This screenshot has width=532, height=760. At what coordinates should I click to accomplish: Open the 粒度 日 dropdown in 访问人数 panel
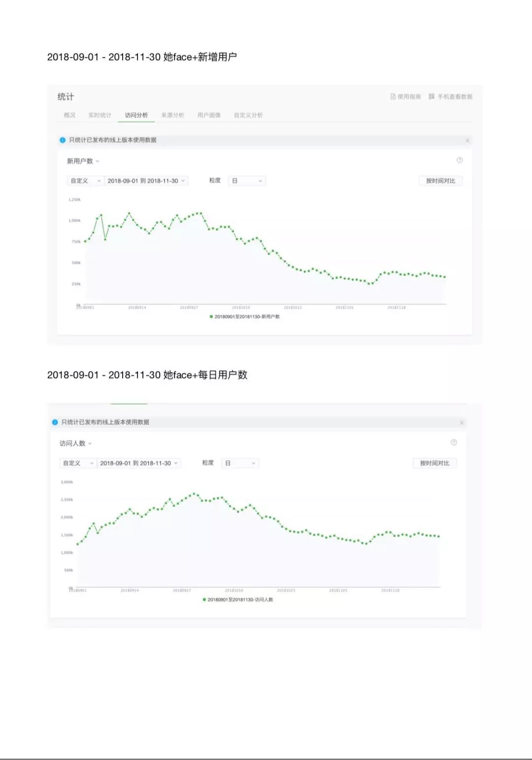(240, 463)
